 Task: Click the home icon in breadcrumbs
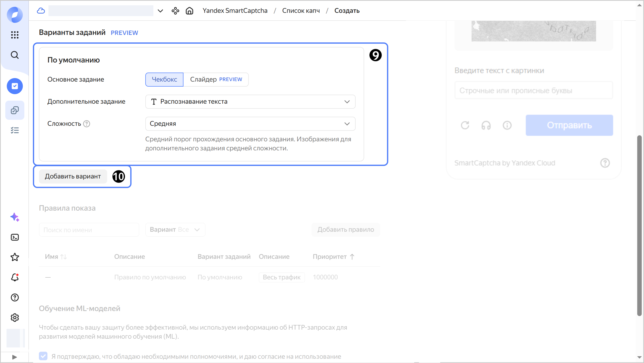tap(189, 11)
